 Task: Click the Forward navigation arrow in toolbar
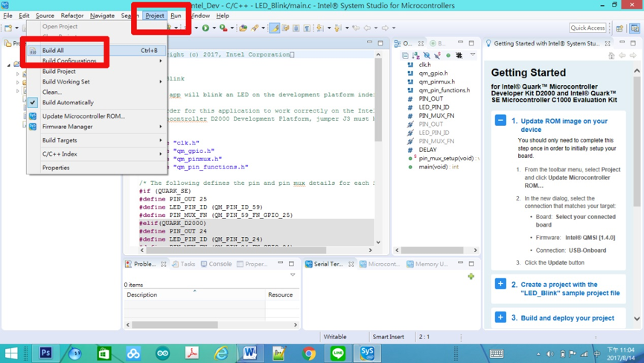click(x=385, y=28)
